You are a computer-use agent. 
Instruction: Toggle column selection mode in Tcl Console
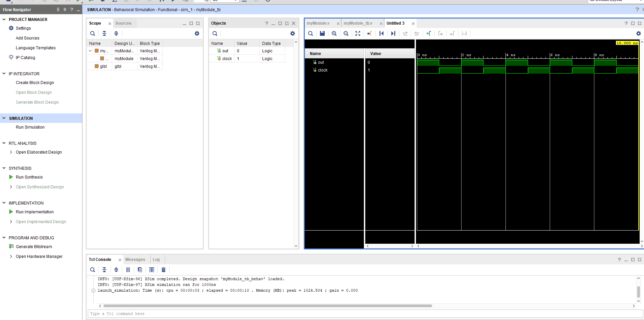(x=152, y=270)
